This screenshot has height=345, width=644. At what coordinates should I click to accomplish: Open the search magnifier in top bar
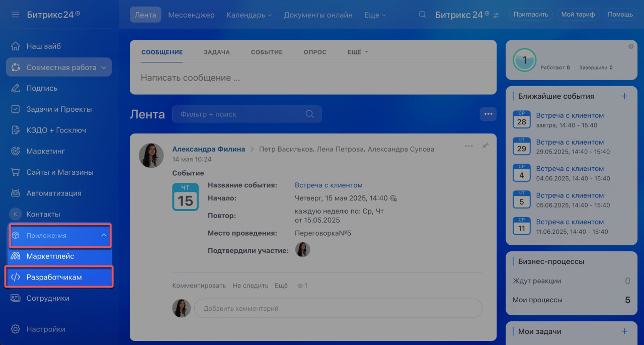423,15
